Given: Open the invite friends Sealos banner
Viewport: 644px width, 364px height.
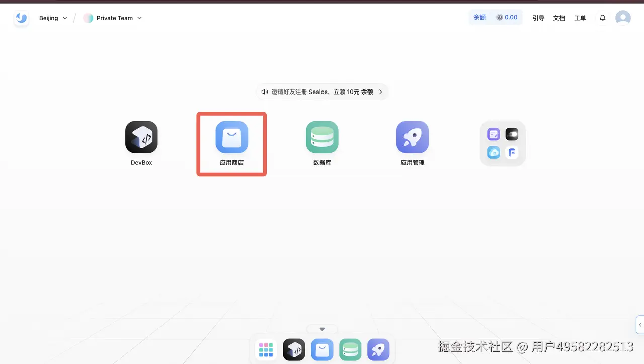Looking at the screenshot, I should click(x=322, y=92).
